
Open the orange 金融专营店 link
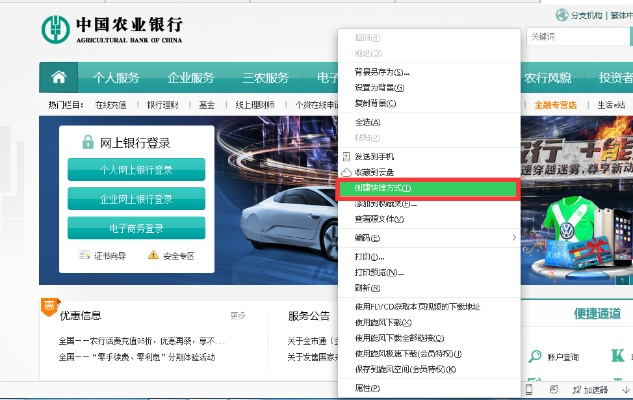coord(555,105)
